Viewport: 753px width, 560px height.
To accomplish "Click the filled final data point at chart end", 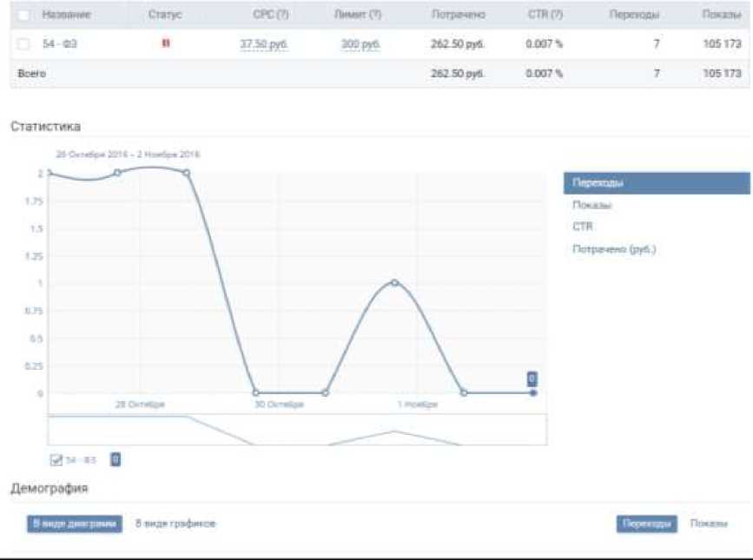I will tap(533, 393).
